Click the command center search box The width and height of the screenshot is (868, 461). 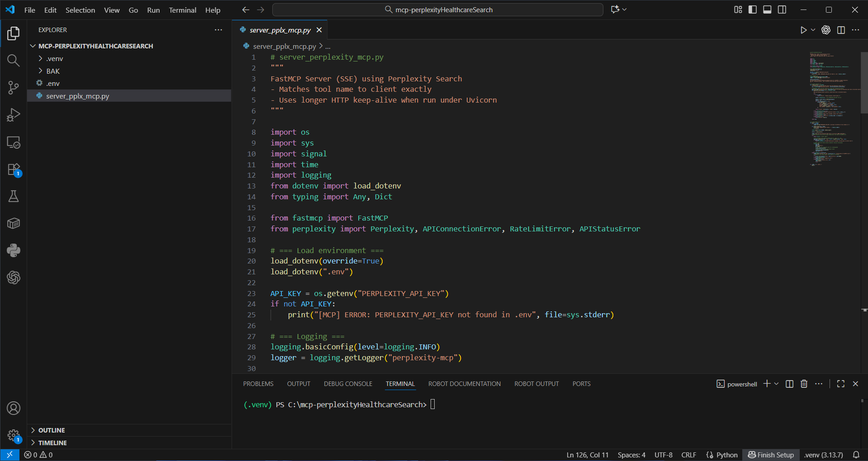tap(437, 9)
